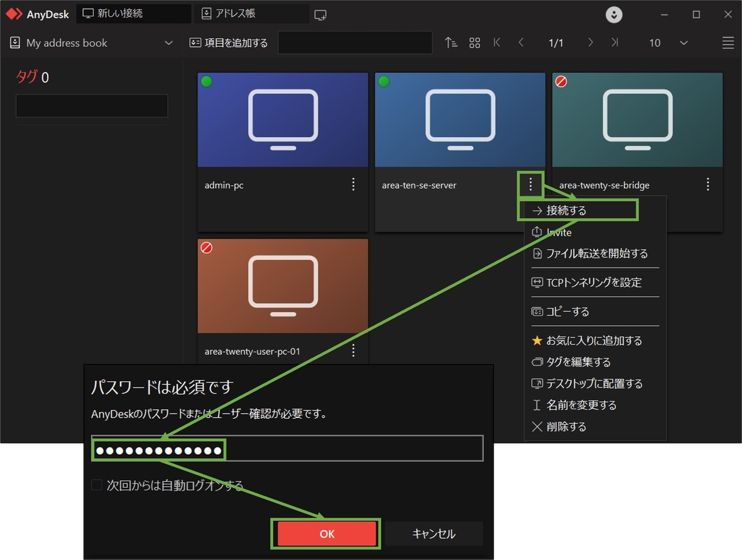Click the キャンセル button
The image size is (742, 560).
[434, 534]
